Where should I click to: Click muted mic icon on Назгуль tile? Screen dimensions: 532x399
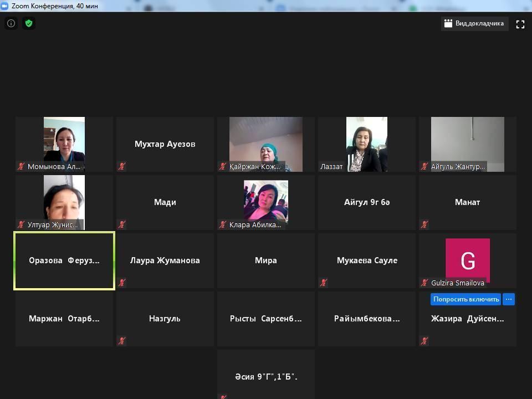pos(122,341)
